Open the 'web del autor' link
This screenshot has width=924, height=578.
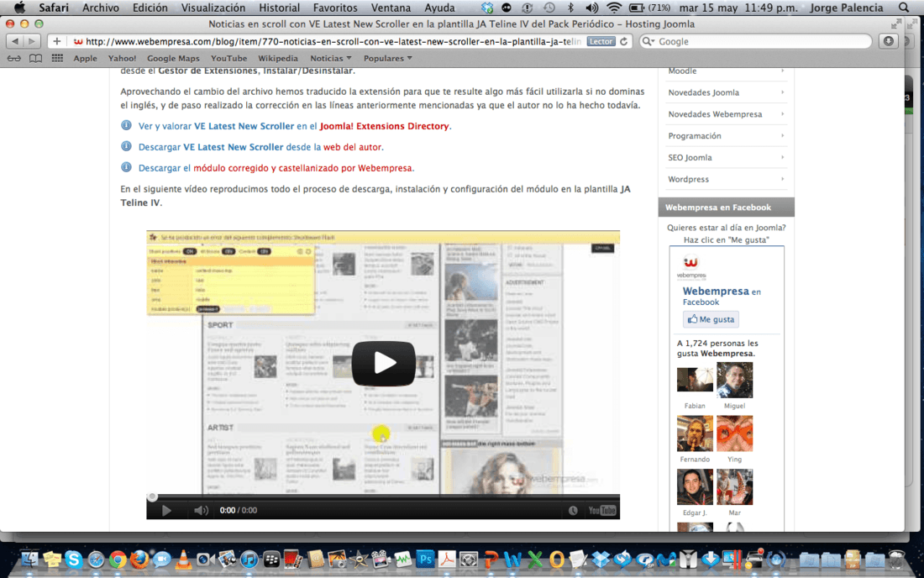click(353, 147)
